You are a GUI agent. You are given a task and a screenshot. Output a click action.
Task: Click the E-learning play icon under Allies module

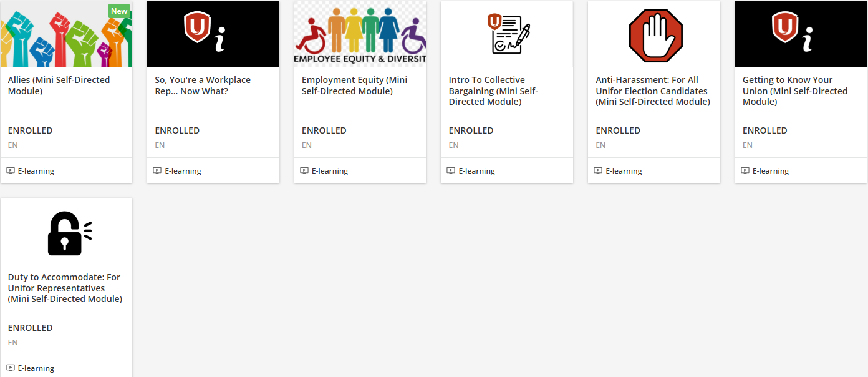[11, 170]
